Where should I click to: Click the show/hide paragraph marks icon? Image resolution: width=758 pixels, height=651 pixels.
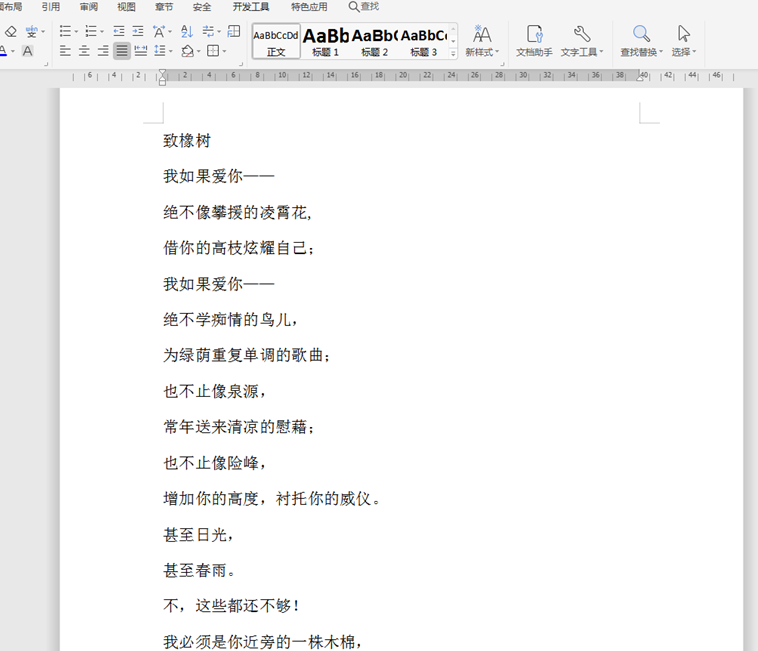[x=208, y=31]
